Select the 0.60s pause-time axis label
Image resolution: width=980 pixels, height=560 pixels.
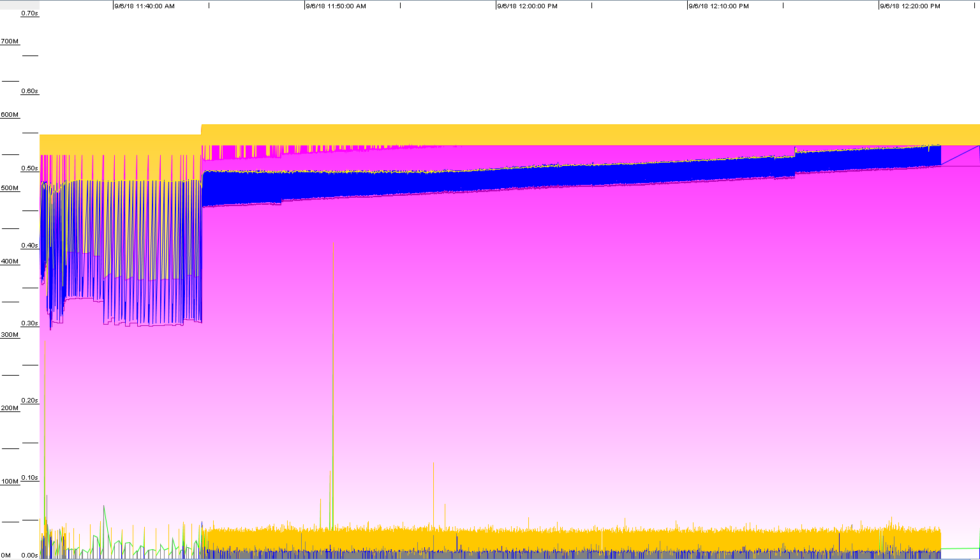click(30, 91)
